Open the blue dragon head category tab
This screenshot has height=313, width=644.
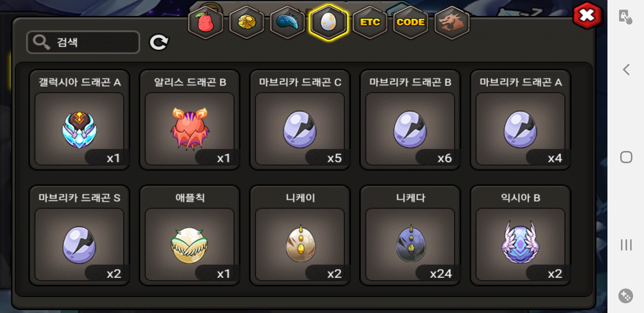287,23
